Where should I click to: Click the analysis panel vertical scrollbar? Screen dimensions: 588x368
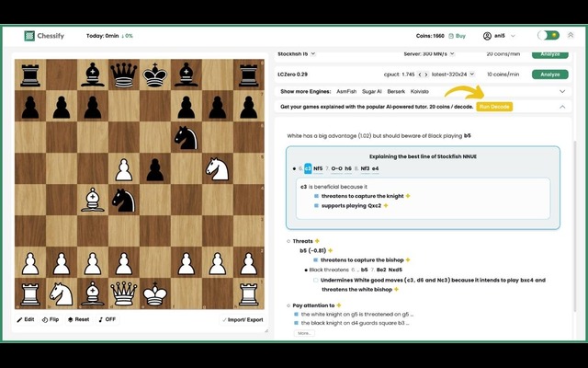575,225
